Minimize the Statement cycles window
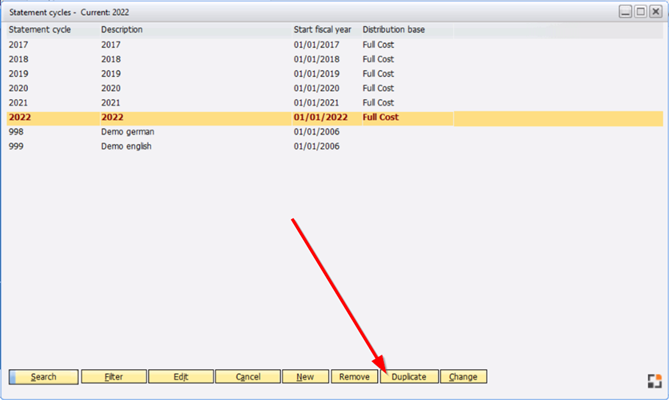 [x=625, y=11]
